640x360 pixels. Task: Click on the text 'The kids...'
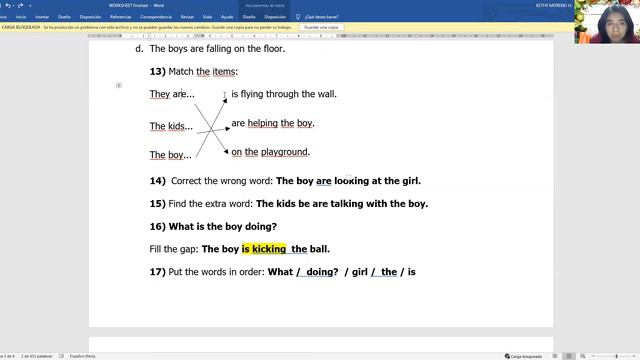click(171, 126)
